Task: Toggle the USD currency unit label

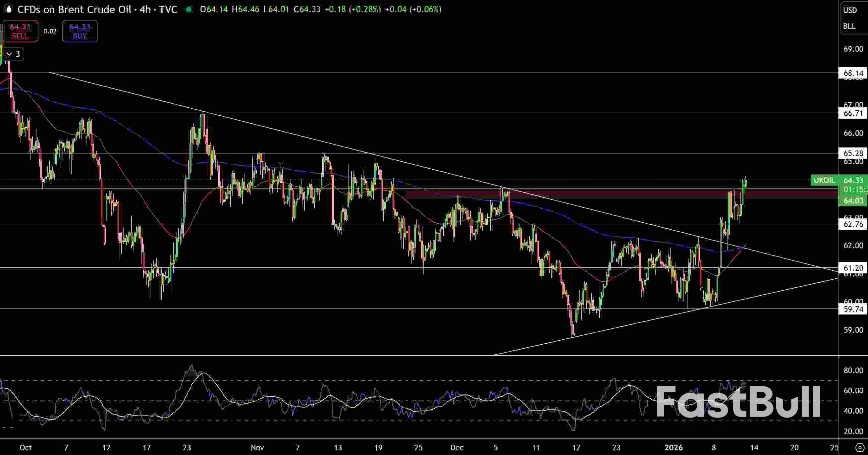Action: pyautogui.click(x=850, y=10)
